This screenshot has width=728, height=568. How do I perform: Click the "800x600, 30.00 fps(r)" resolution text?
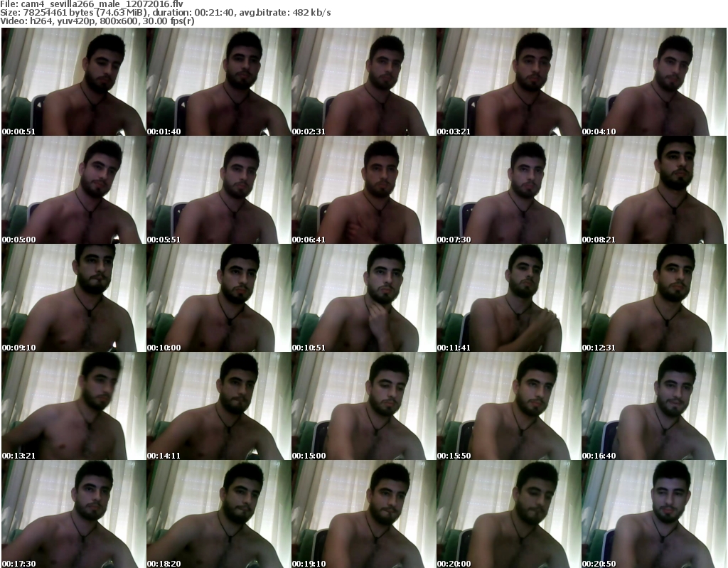[146, 21]
